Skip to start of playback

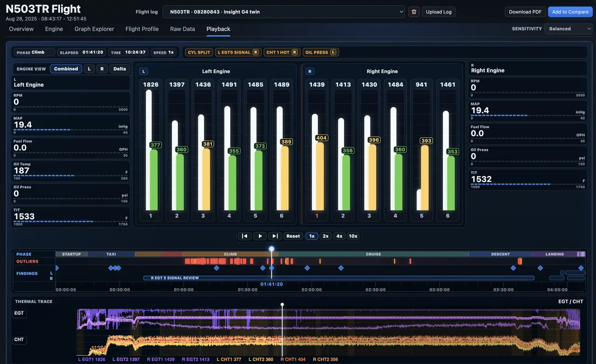pos(244,236)
